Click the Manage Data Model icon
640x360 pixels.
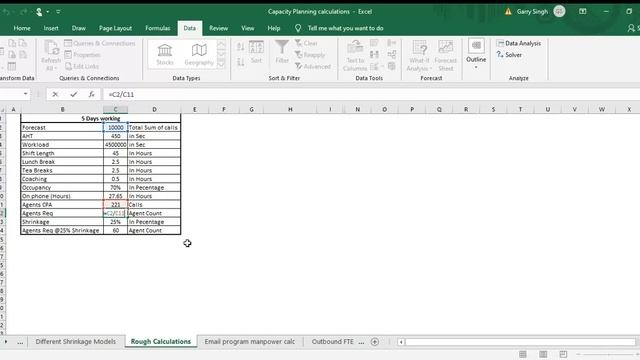pyautogui.click(x=392, y=66)
